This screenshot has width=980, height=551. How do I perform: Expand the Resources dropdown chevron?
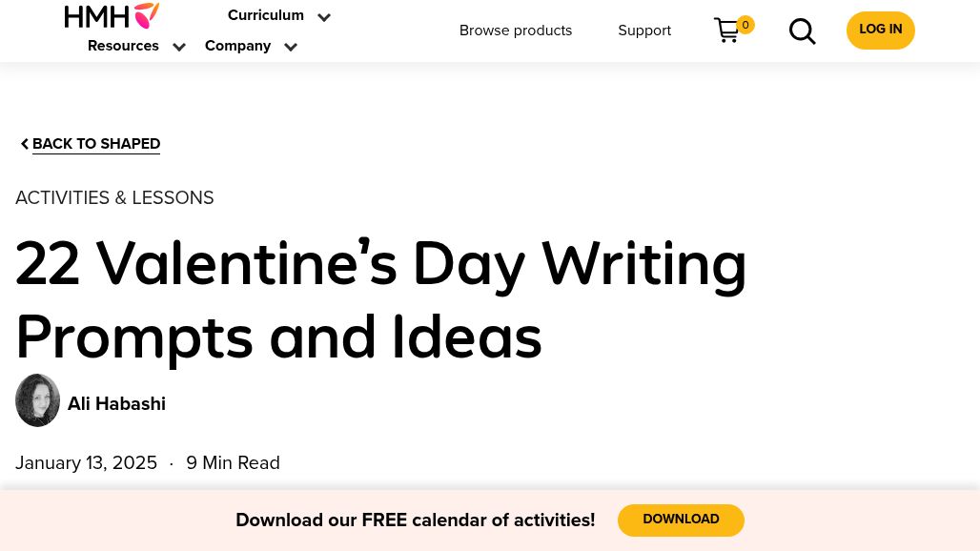(179, 48)
